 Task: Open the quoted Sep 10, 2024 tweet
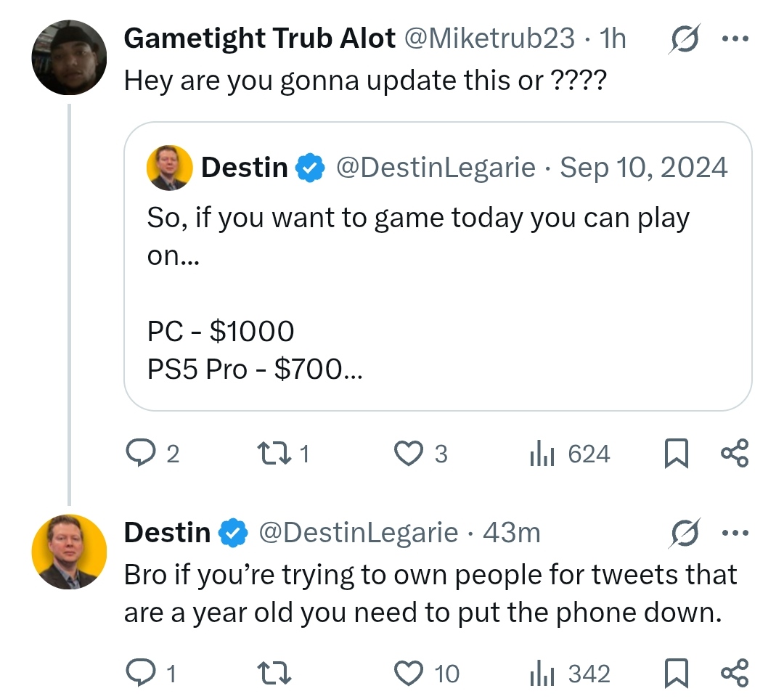tap(438, 266)
